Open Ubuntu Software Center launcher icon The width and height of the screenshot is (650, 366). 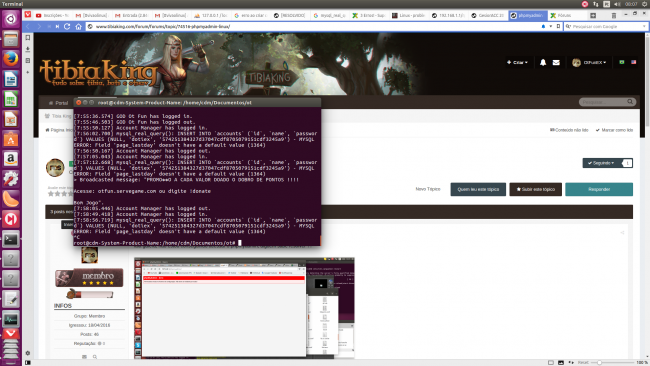(x=11, y=139)
